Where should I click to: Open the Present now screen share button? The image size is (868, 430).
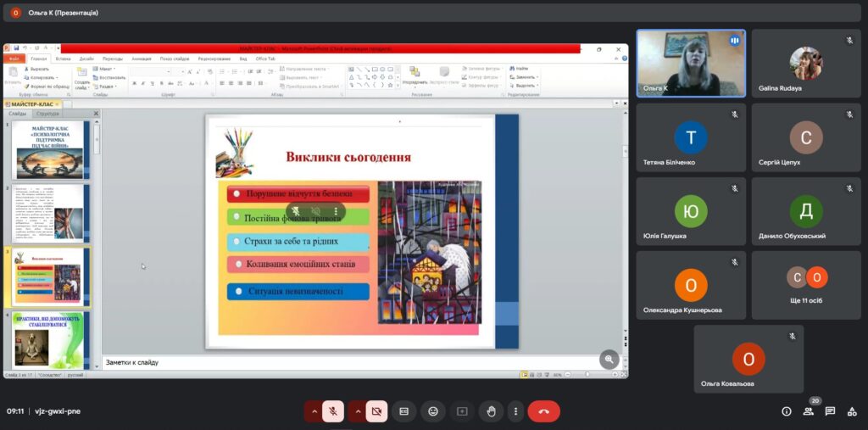pyautogui.click(x=462, y=411)
